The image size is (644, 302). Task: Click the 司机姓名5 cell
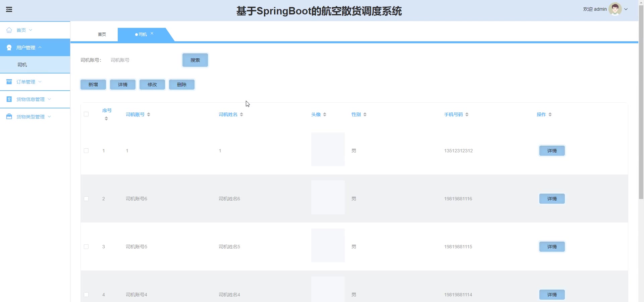coord(229,247)
